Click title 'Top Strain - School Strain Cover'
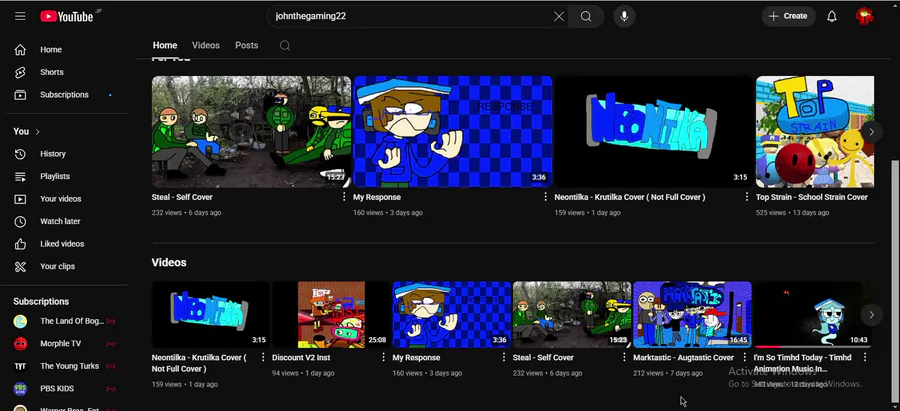900x411 pixels. [812, 197]
